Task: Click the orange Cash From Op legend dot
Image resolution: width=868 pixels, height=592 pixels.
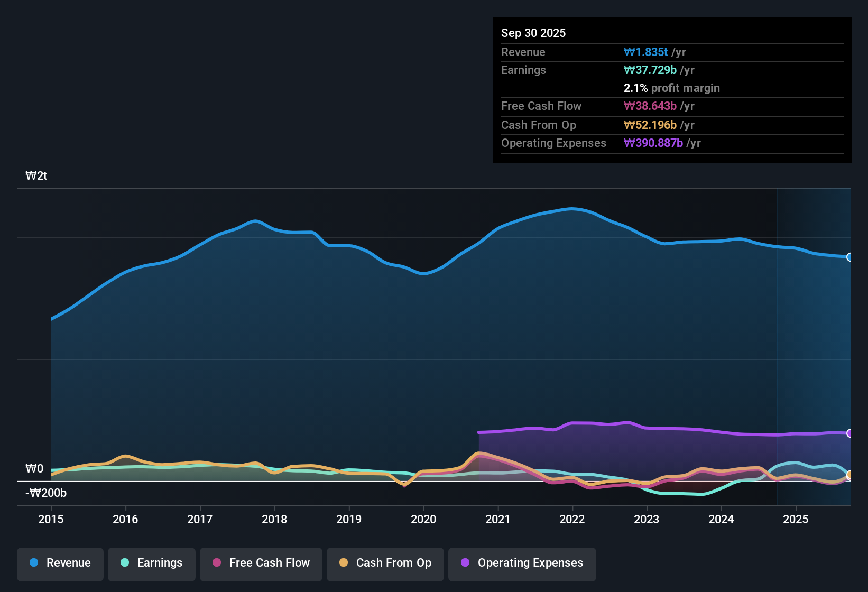Action: point(343,563)
